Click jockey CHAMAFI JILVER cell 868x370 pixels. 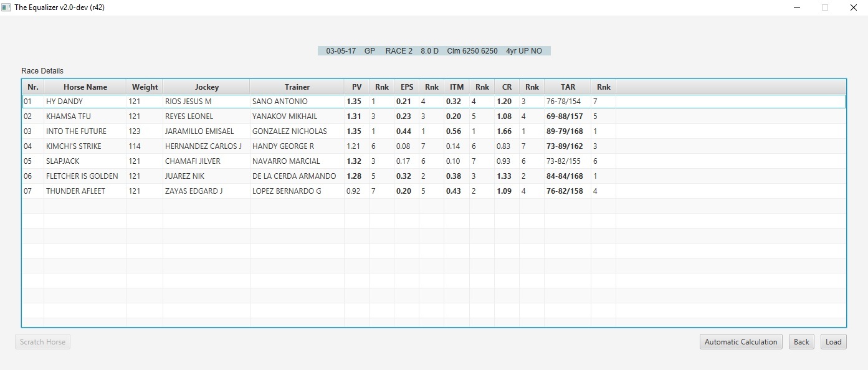[206, 161]
